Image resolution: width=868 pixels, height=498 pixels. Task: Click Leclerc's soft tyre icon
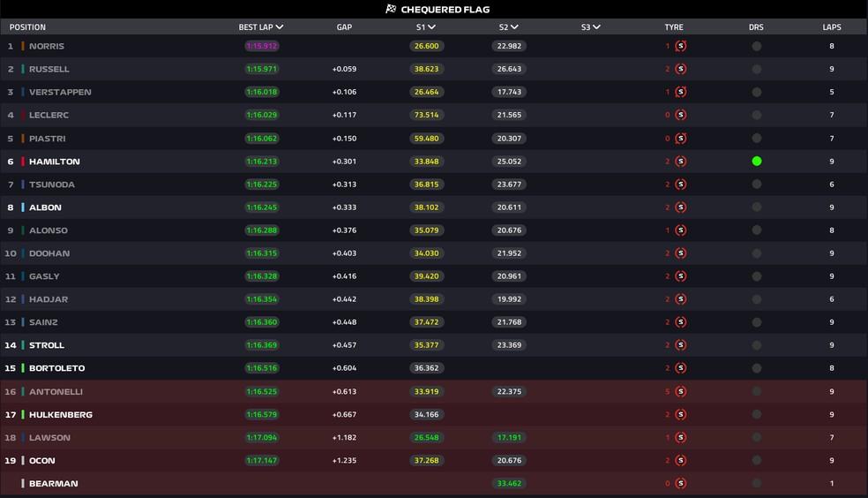(x=681, y=115)
